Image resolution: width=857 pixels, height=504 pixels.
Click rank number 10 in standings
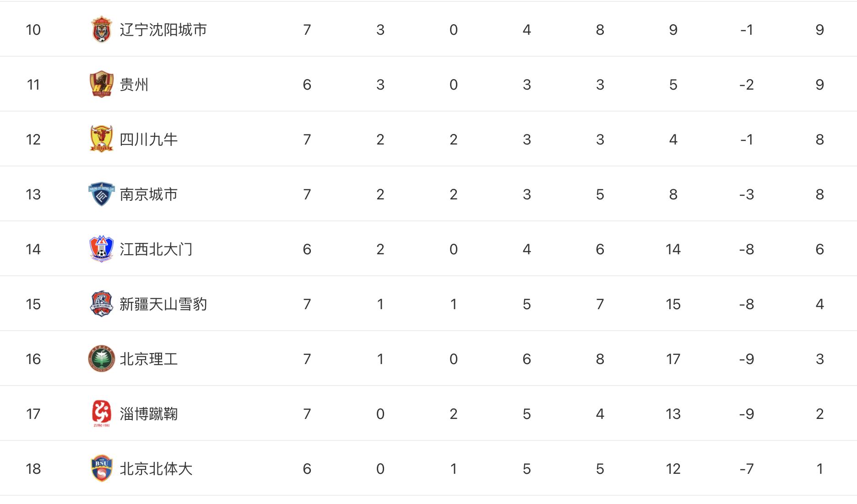pyautogui.click(x=33, y=30)
